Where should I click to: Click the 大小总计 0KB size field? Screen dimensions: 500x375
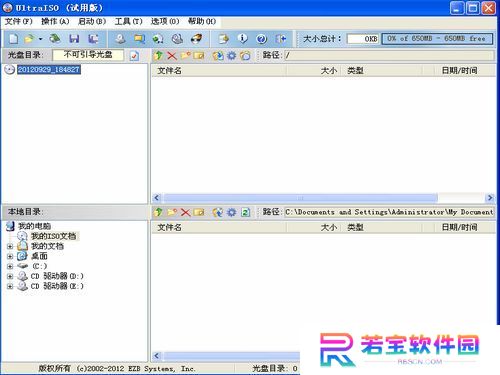point(363,39)
